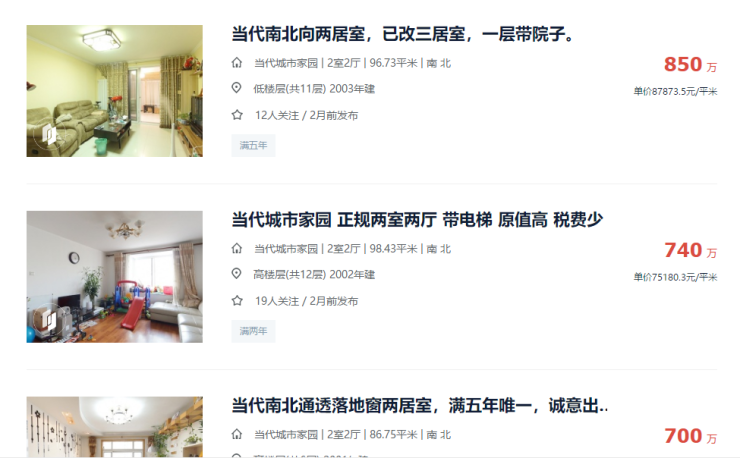Click the location pin icon beside 低楼层(共11层)

tap(237, 88)
